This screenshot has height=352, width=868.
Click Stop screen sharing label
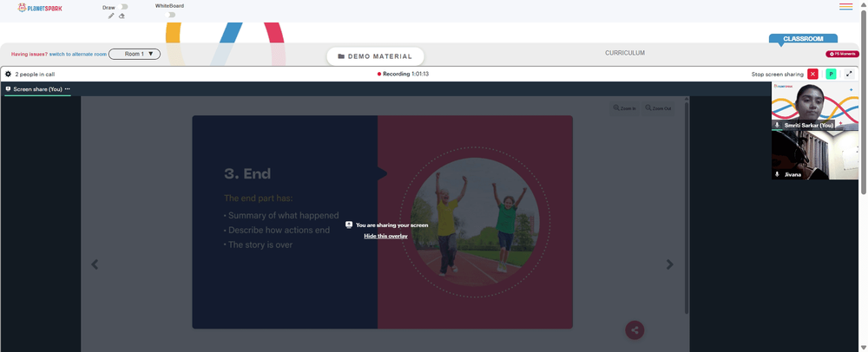(x=777, y=74)
